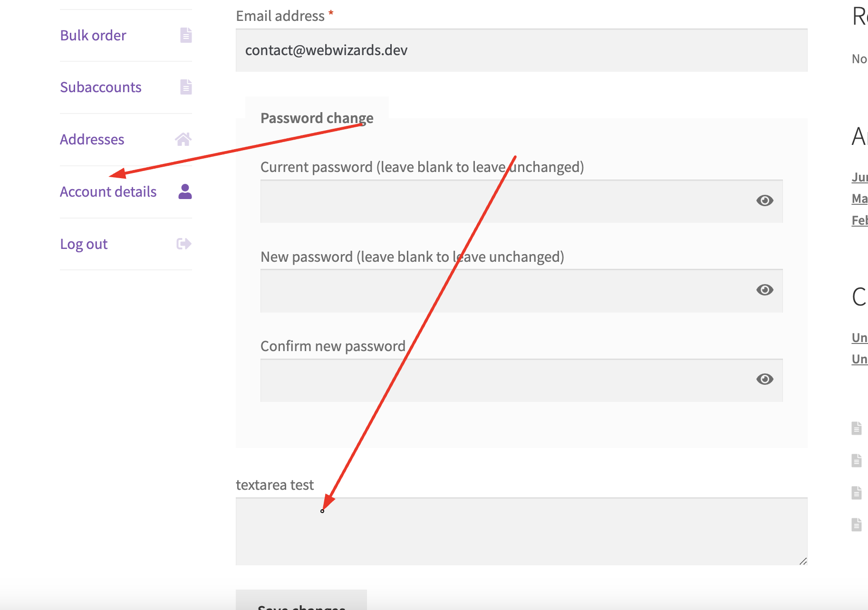Image resolution: width=868 pixels, height=610 pixels.
Task: Reveal the new password with eye icon
Action: pyautogui.click(x=765, y=290)
